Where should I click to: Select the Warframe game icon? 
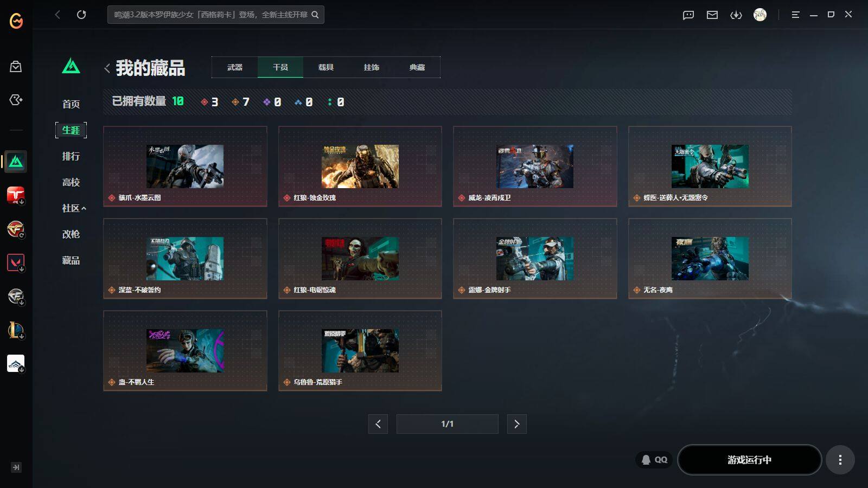point(16,364)
